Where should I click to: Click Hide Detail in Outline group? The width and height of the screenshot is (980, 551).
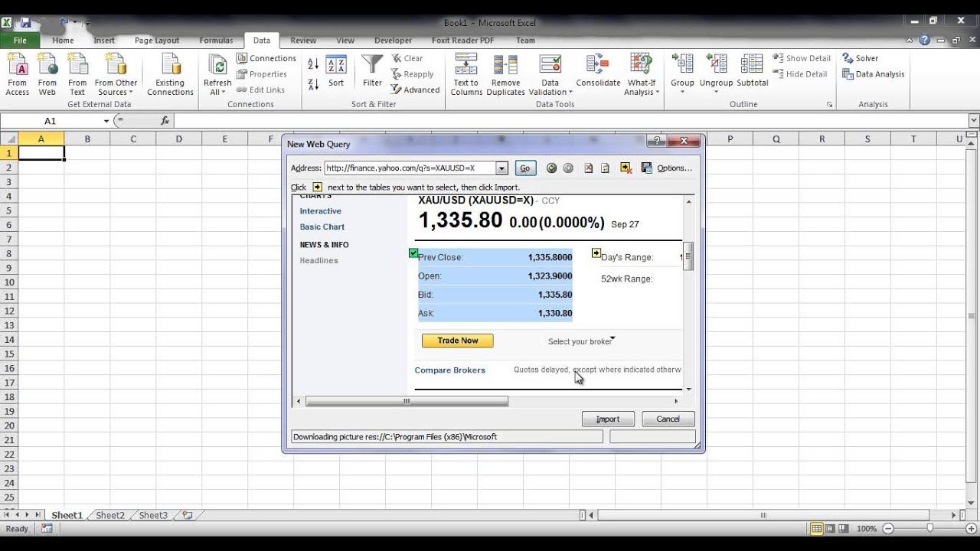pos(800,74)
